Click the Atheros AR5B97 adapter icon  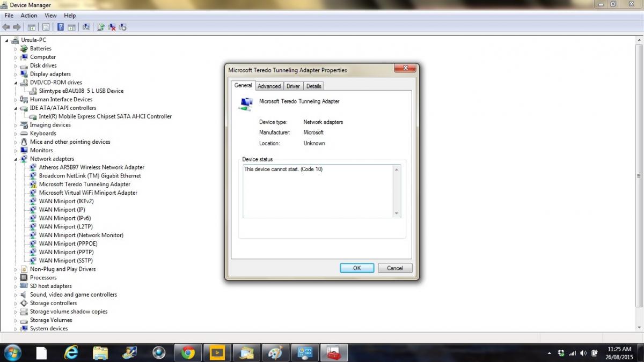[x=33, y=167]
